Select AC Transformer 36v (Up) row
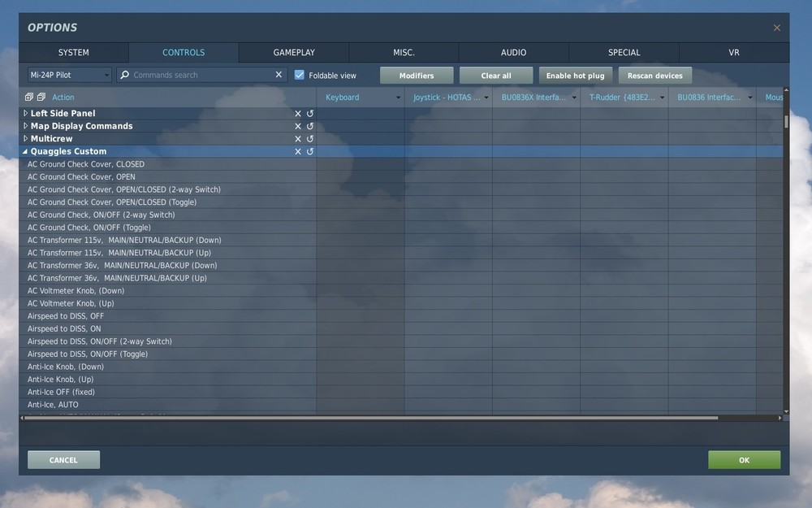The height and width of the screenshot is (508, 812). (x=168, y=278)
